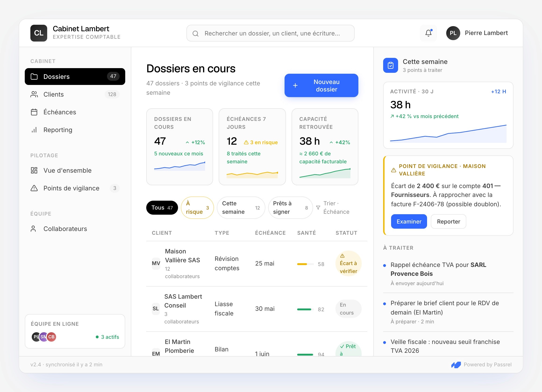
Task: Click 3 actifs team status
Action: click(107, 337)
